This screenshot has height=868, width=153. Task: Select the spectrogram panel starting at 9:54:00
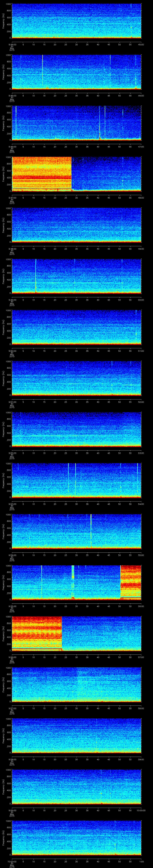(x=76, y=531)
